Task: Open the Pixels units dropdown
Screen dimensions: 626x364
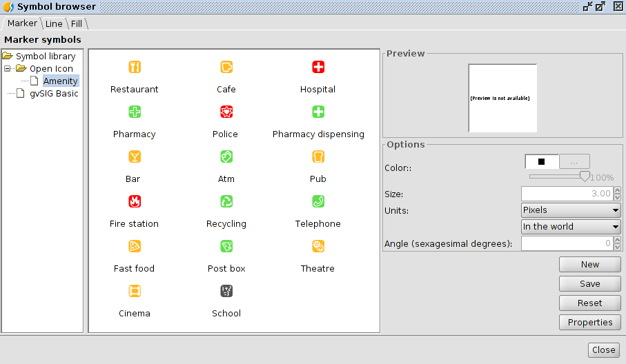Action: click(571, 210)
